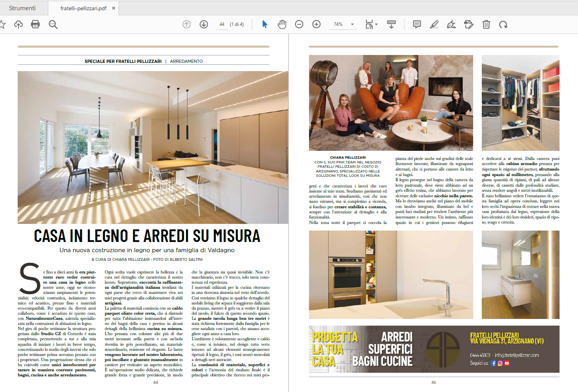The height and width of the screenshot is (392, 578).
Task: Bookmark file with the star icon
Action: pos(2,24)
